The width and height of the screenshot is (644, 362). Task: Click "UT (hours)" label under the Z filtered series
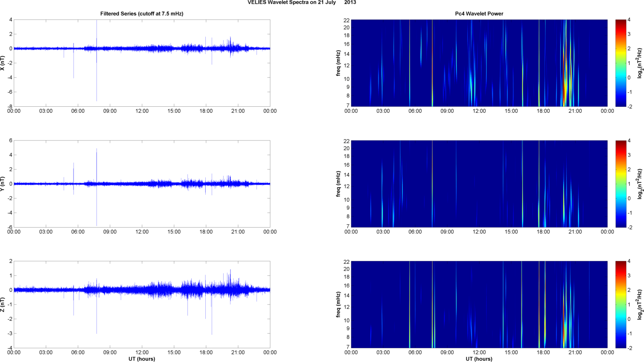142,359
